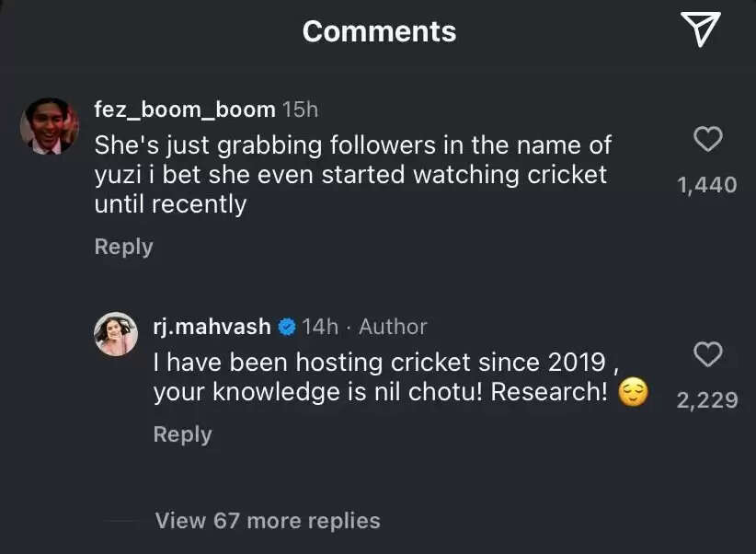Click the 2,229 like count
Viewport: 756px width, 554px height.
709,399
